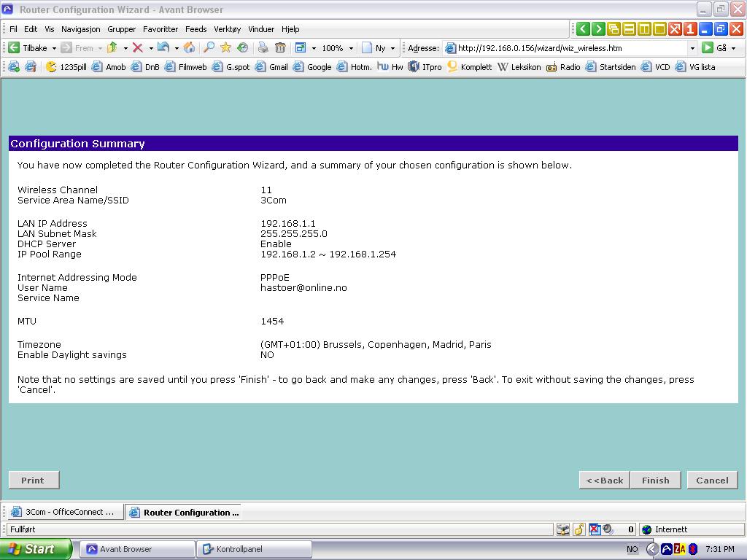The width and height of the screenshot is (747, 560).
Task: Expand the address bar URL dropdown
Action: pos(692,48)
